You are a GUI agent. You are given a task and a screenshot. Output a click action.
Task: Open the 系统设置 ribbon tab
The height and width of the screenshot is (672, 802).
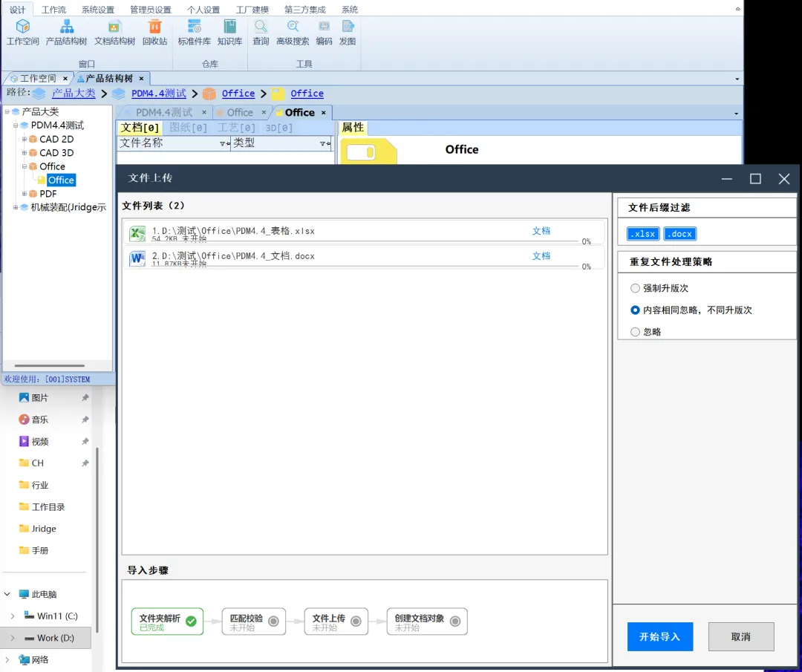click(x=98, y=10)
